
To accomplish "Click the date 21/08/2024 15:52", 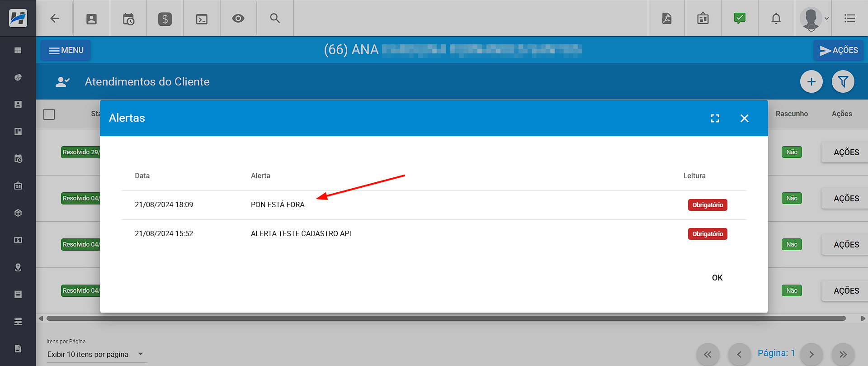I will [164, 234].
